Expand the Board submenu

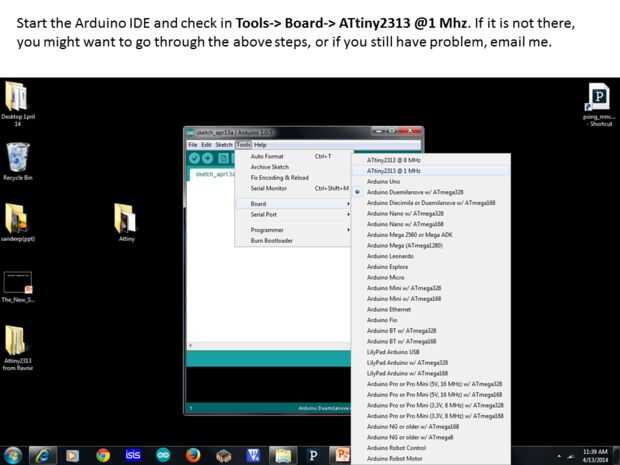pyautogui.click(x=293, y=204)
